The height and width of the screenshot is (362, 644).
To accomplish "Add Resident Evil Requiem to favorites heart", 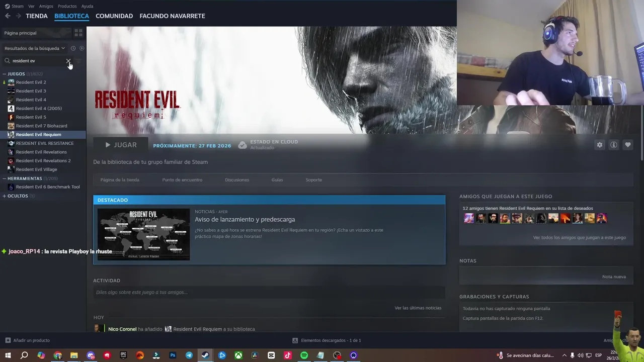I will 628,145.
